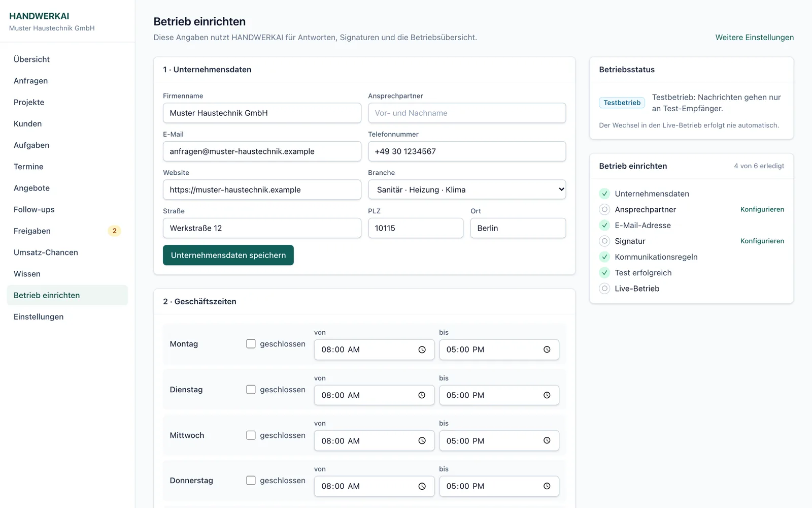This screenshot has height=508, width=812.
Task: Open time picker clock for Montag von
Action: 422,350
